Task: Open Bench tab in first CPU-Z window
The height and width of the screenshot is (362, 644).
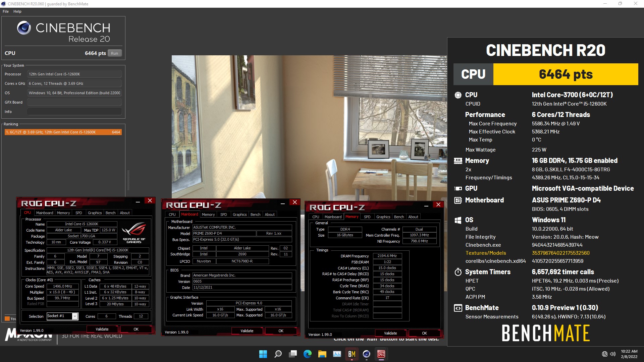Action: pos(110,213)
